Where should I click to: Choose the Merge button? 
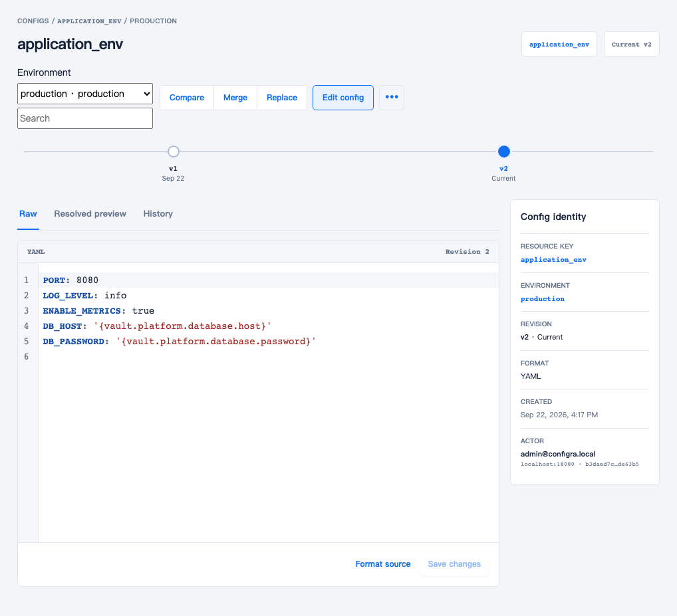pos(235,98)
